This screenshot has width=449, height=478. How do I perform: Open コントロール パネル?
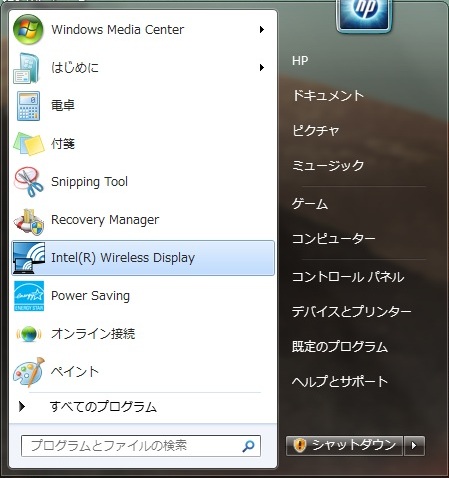click(x=348, y=277)
